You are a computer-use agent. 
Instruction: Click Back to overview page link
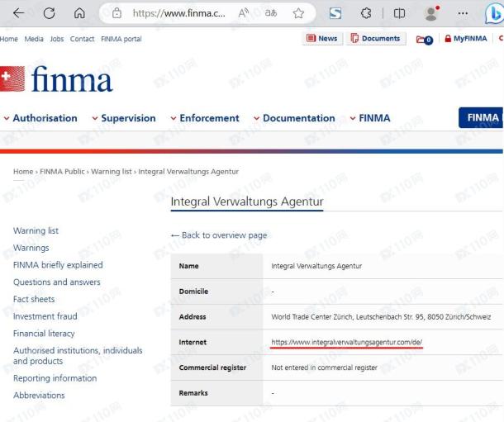219,235
